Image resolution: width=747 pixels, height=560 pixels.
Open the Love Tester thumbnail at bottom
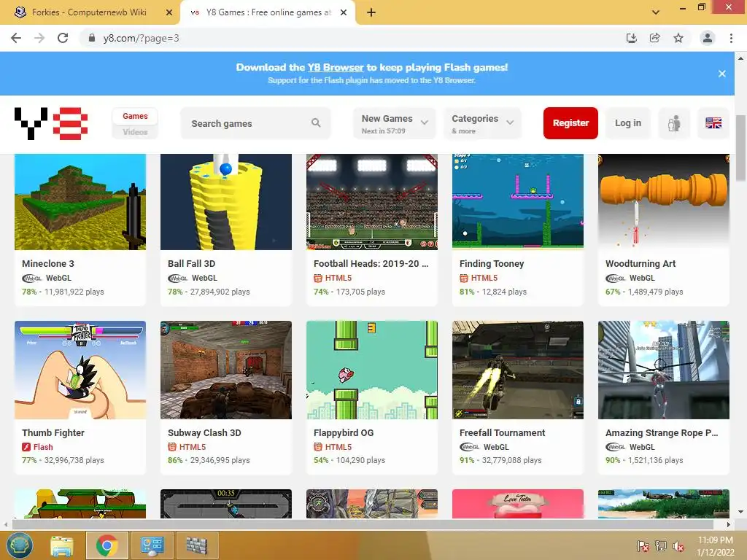(x=517, y=504)
